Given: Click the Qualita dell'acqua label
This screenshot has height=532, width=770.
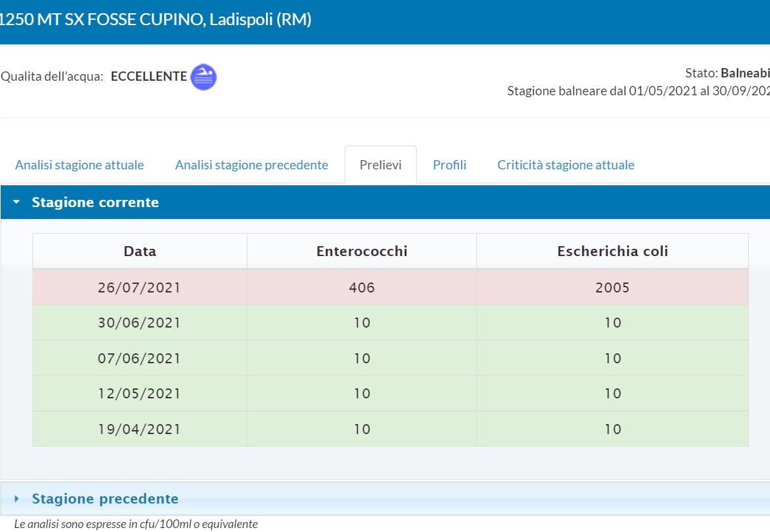Looking at the screenshot, I should click(x=52, y=77).
